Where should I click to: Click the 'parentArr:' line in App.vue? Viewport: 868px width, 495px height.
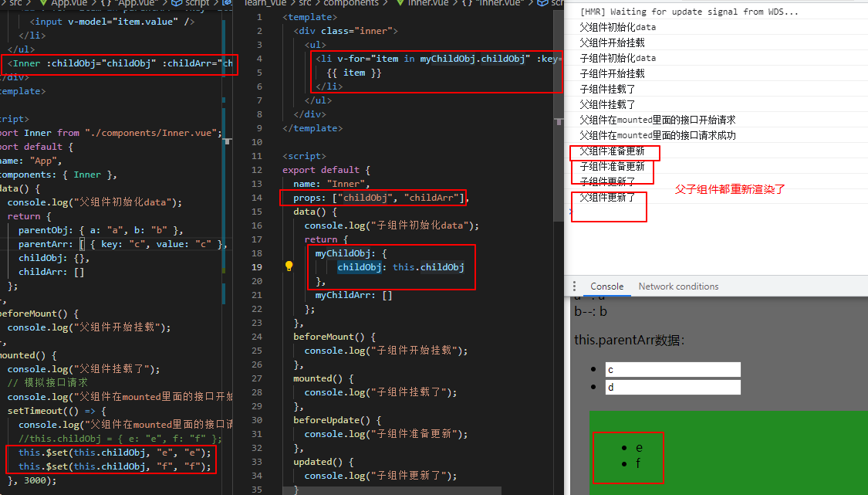point(123,244)
